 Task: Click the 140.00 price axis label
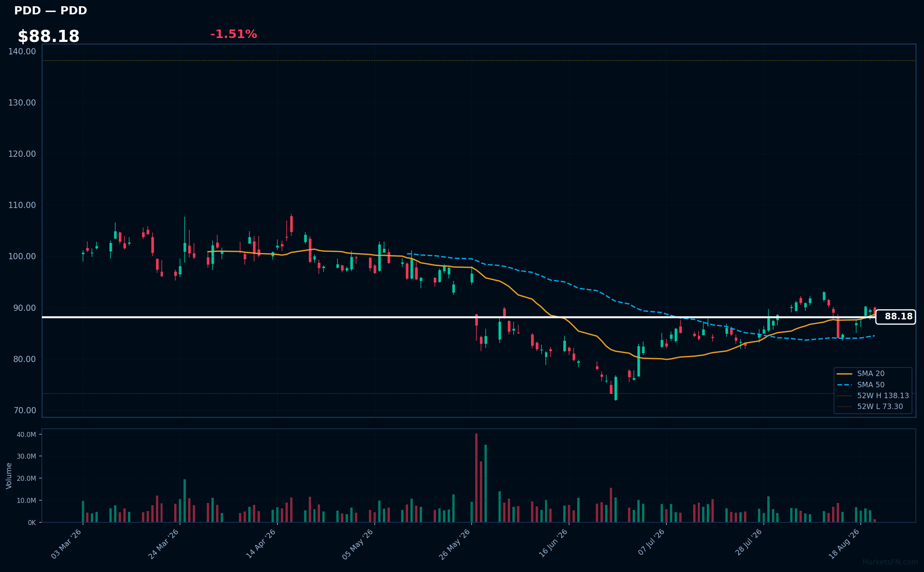22,51
